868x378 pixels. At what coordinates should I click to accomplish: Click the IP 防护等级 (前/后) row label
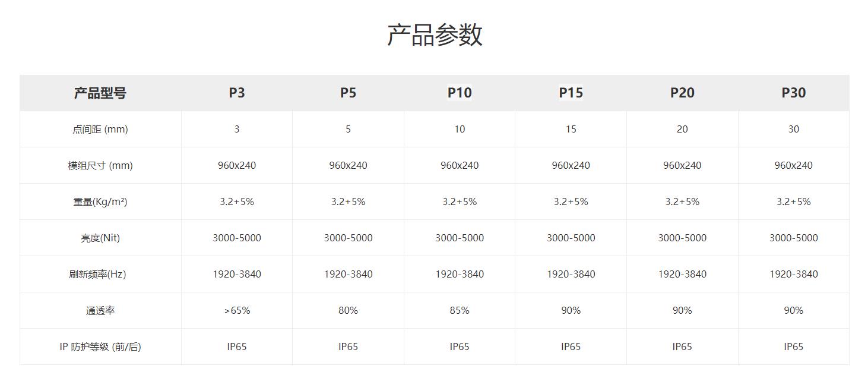[x=100, y=346]
